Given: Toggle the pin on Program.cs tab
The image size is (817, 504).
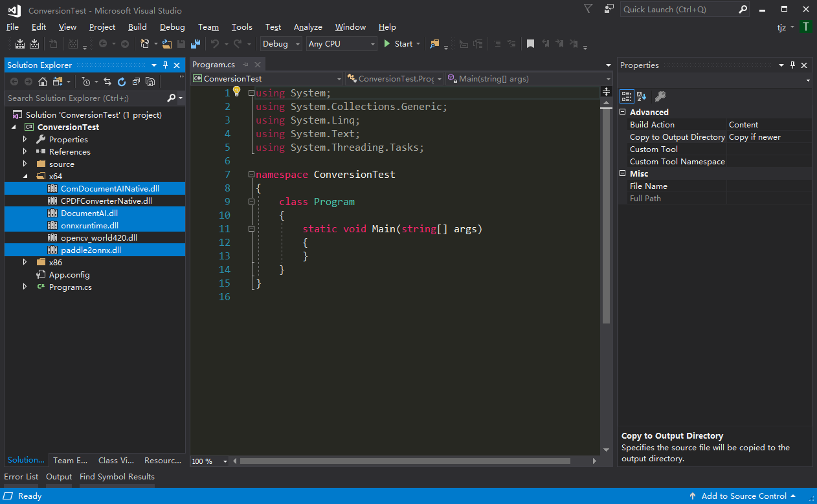Looking at the screenshot, I should click(245, 65).
